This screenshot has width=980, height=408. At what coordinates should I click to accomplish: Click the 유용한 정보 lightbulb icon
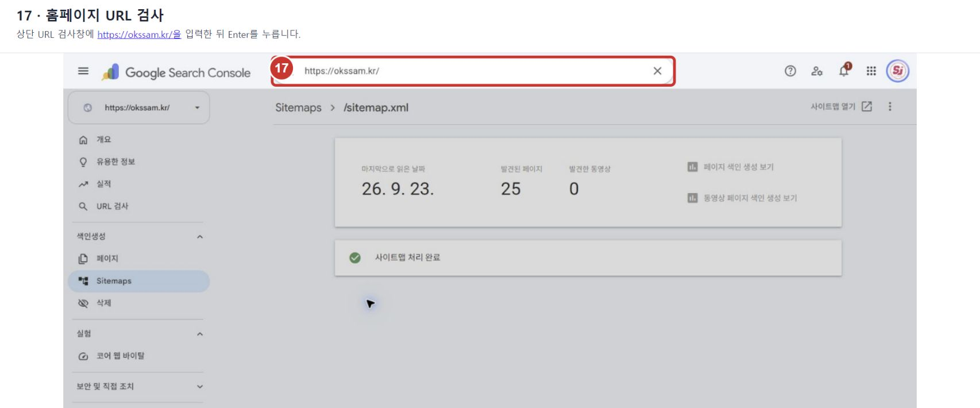(83, 162)
